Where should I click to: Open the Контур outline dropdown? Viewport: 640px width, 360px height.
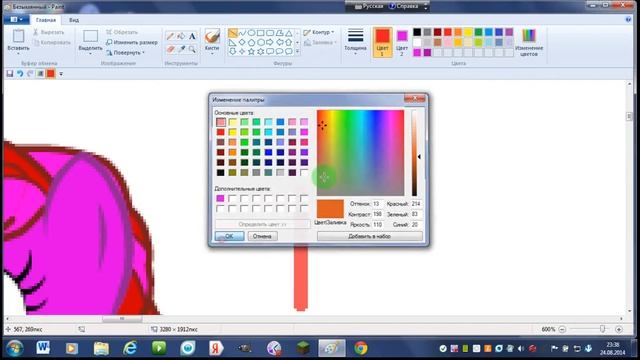(319, 32)
